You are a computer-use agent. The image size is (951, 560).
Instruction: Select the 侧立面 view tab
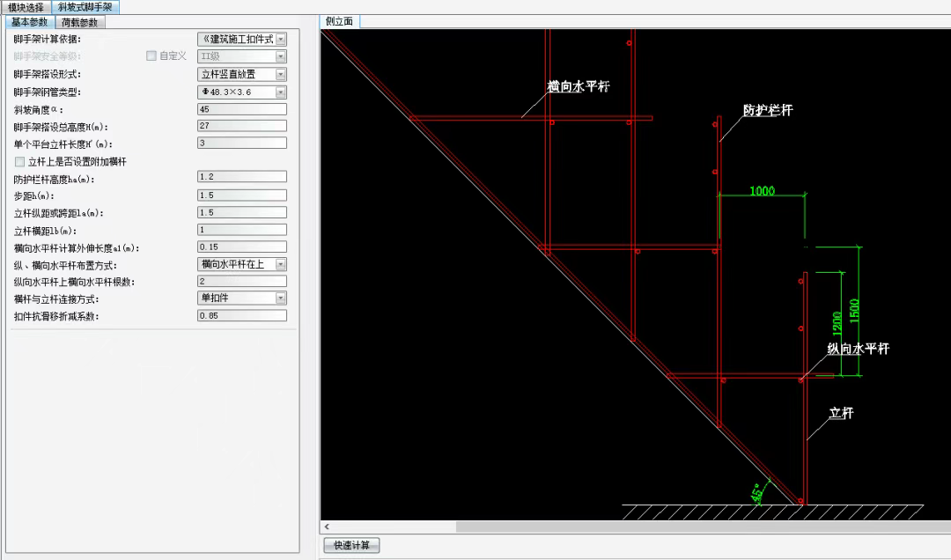click(340, 21)
